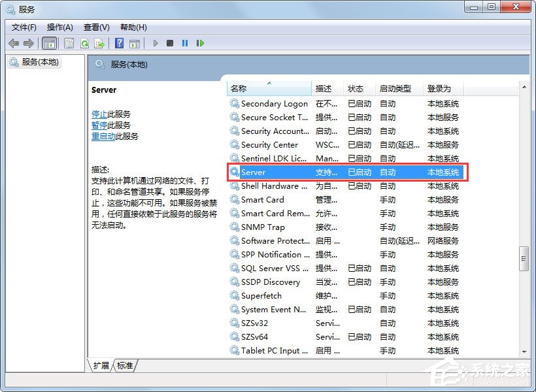
Task: Toggle the description pane icon on toolbar
Action: point(135,43)
